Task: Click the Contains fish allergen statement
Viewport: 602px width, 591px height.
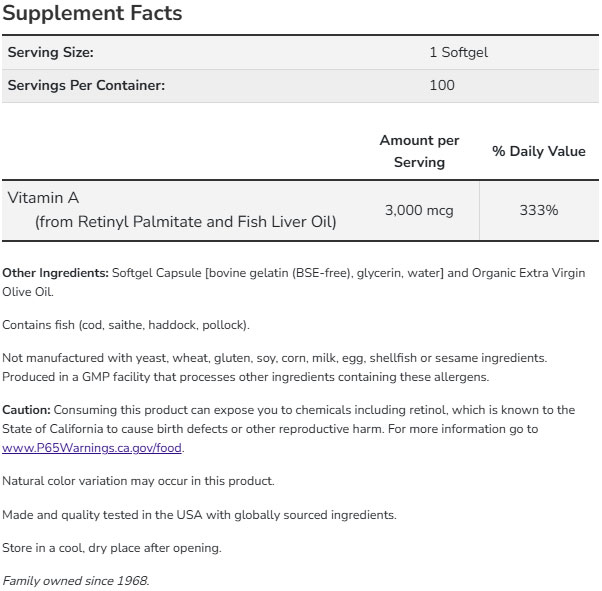Action: tap(126, 325)
